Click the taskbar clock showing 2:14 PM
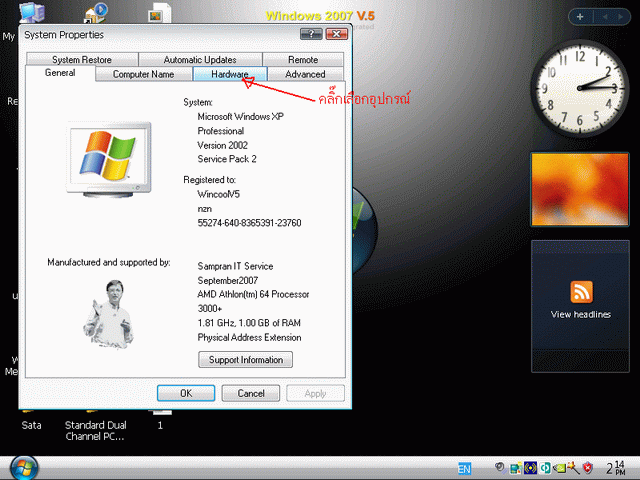 [615, 468]
